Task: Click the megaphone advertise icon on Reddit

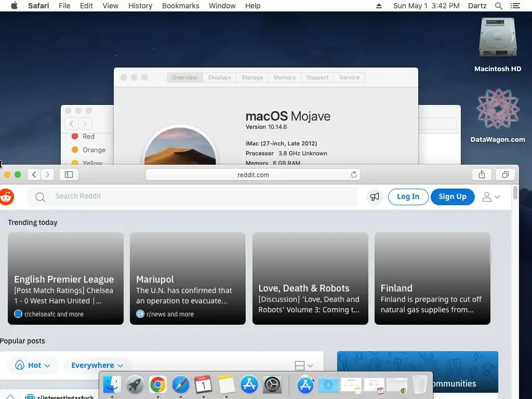Action: [x=375, y=197]
